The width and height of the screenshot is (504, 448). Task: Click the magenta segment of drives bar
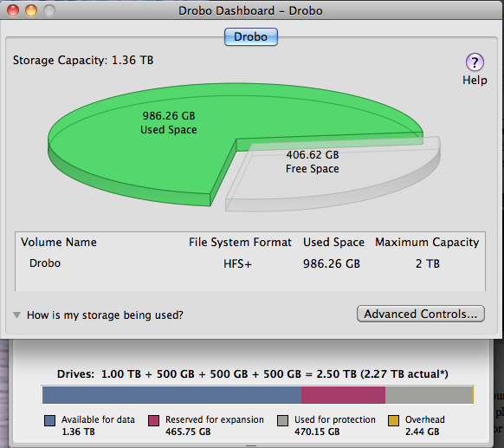(343, 395)
